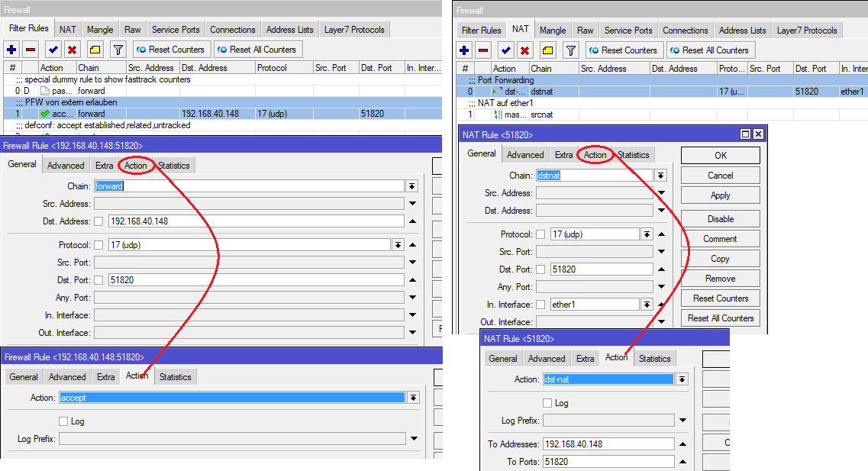
Task: Expand Src. Address field in Firewall Rule
Action: (x=412, y=204)
